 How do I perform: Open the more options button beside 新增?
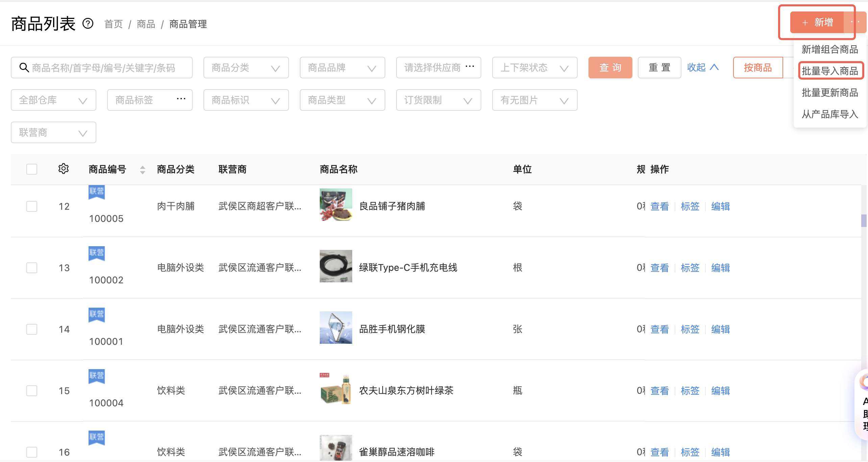pos(855,22)
